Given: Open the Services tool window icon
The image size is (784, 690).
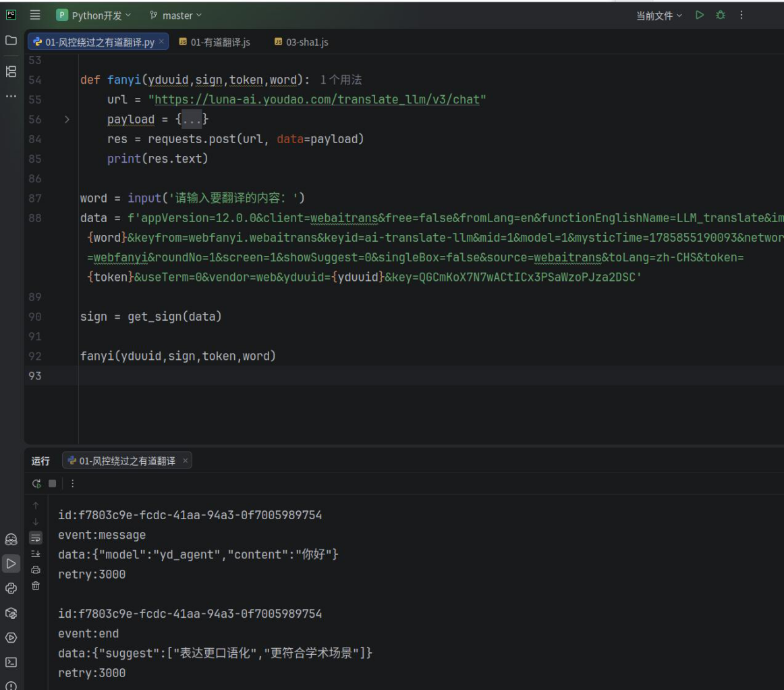Looking at the screenshot, I should 11,637.
